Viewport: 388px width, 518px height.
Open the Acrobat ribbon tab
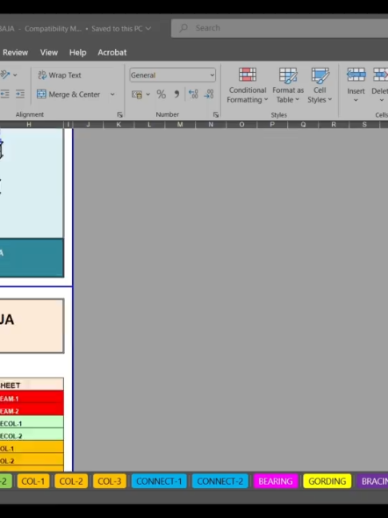tap(112, 52)
